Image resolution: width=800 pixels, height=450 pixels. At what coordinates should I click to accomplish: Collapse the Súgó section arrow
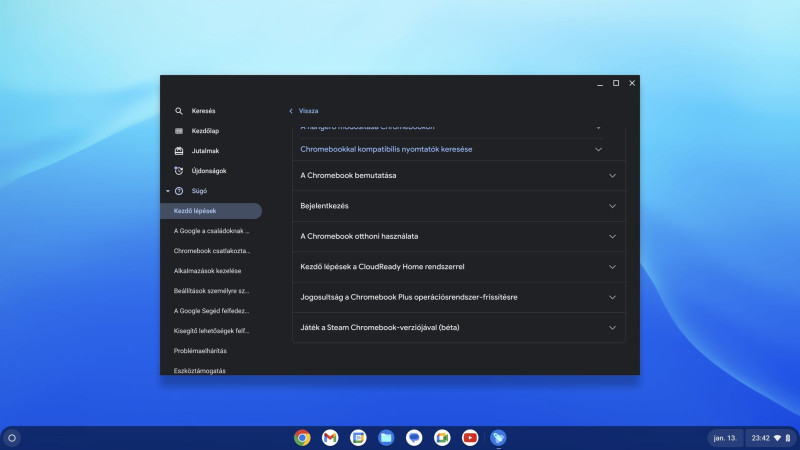(167, 191)
